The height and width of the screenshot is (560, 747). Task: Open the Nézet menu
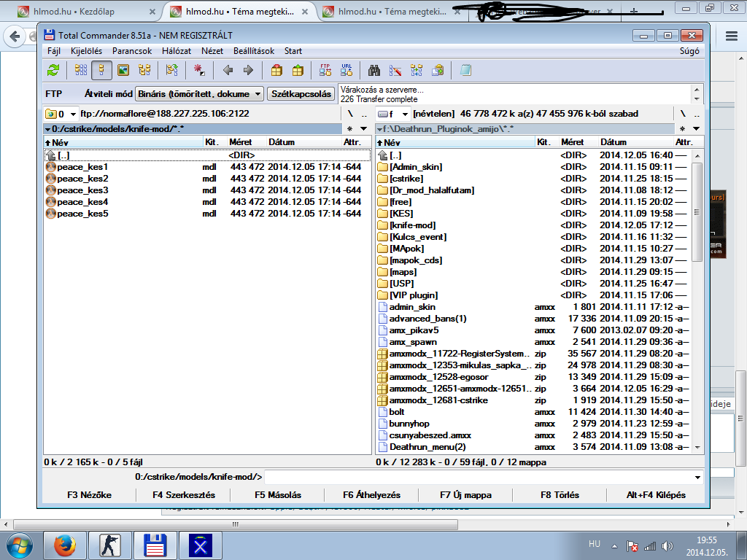(x=212, y=51)
